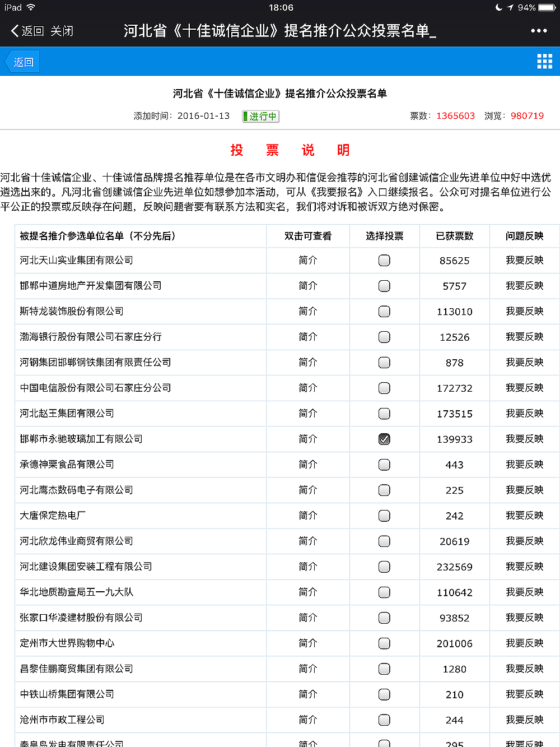Click 我要反映 for 昌黎佳鹏商贸集团有限公司
Screen dimensions: 560x747
525,669
